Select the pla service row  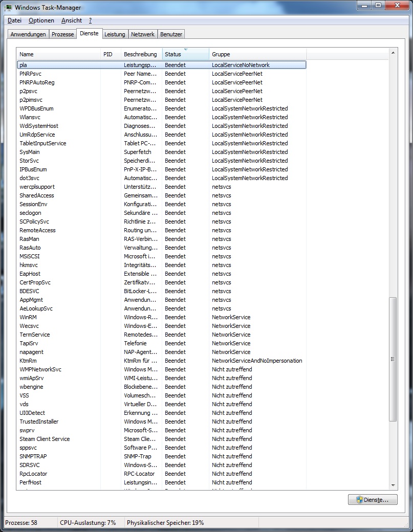162,65
